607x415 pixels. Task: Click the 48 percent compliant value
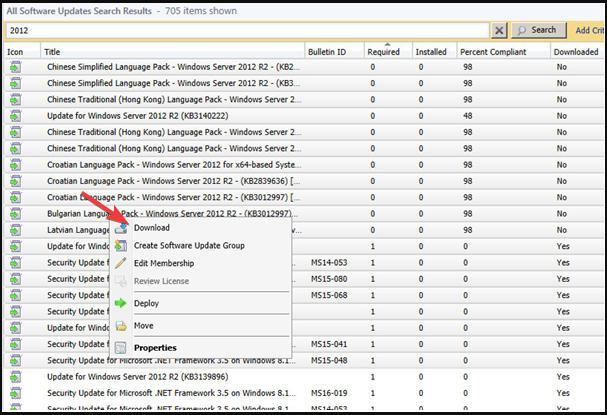pos(468,116)
